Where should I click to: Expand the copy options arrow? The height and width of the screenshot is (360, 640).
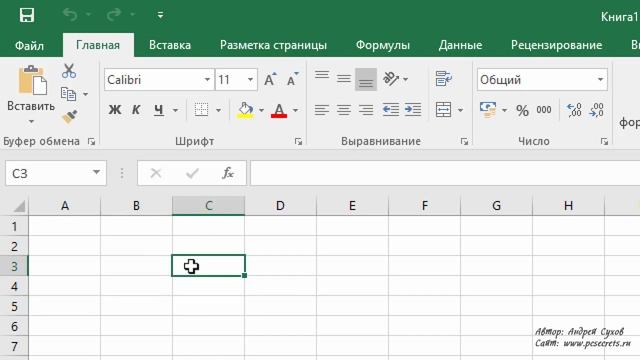85,95
